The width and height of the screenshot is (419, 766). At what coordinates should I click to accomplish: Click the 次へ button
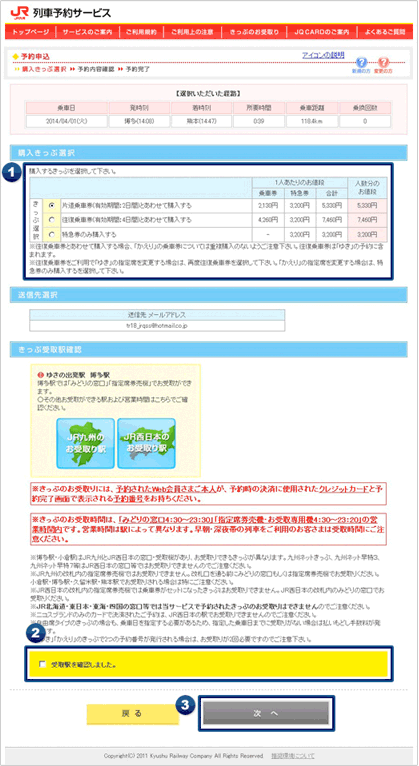click(x=266, y=713)
